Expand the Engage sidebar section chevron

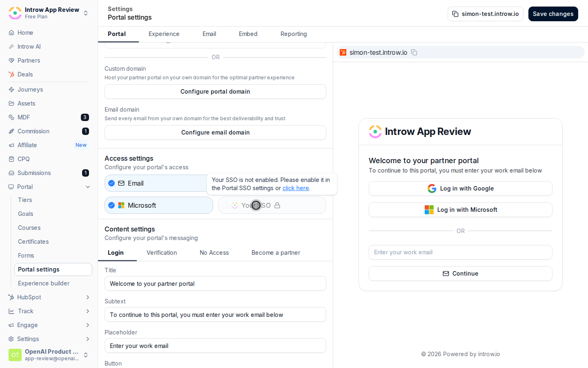pyautogui.click(x=88, y=325)
